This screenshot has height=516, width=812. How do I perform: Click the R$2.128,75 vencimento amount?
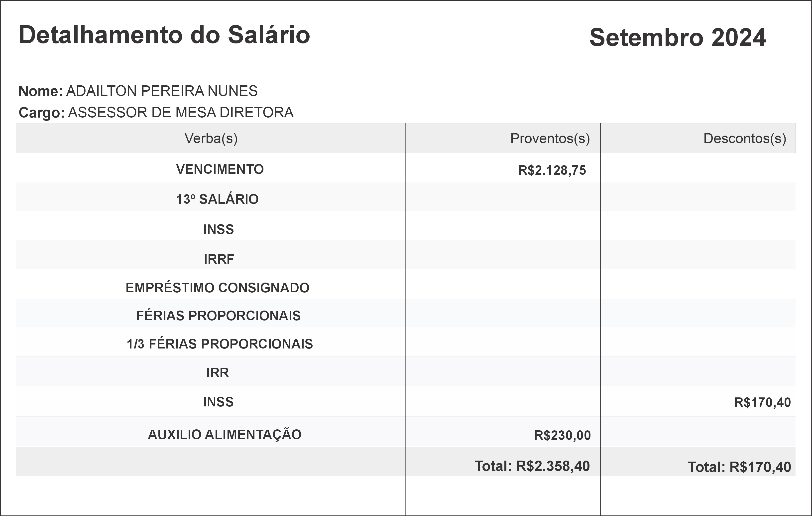(x=552, y=171)
